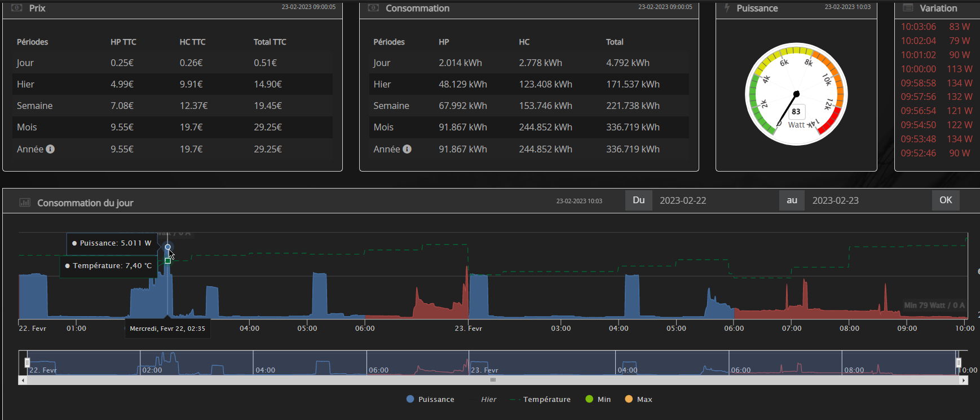The height and width of the screenshot is (420, 980).
Task: Toggle the Min series in the chart legend
Action: [598, 399]
